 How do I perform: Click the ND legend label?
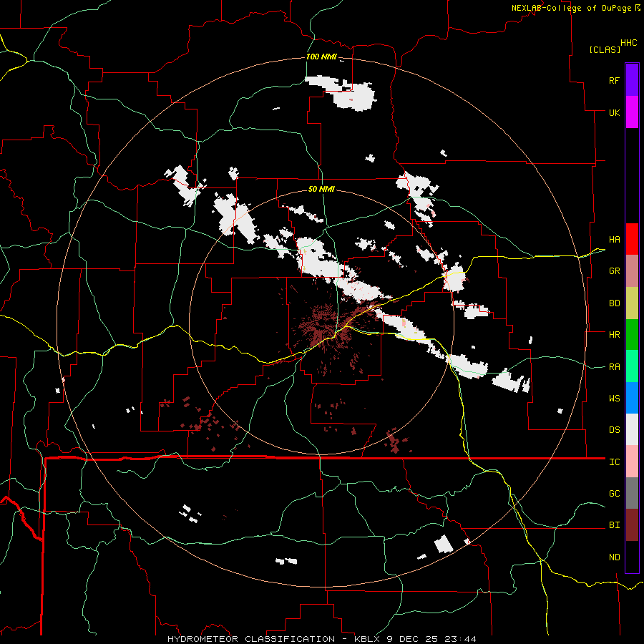(614, 557)
